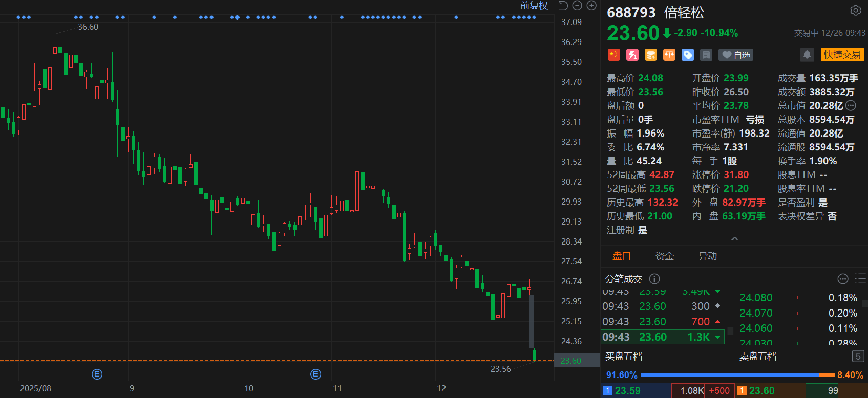Image resolution: width=868 pixels, height=398 pixels.
Task: Zoom in the candlestick chart with plus
Action: tap(591, 6)
